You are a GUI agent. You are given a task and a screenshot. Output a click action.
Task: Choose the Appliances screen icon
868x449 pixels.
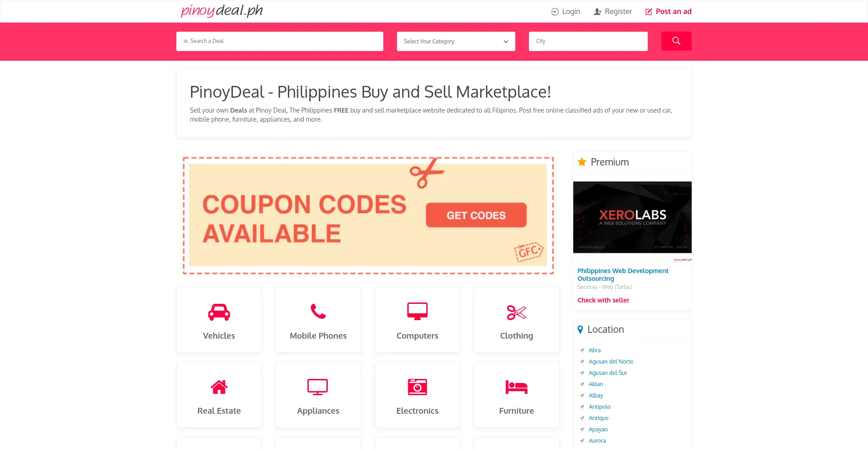[318, 387]
